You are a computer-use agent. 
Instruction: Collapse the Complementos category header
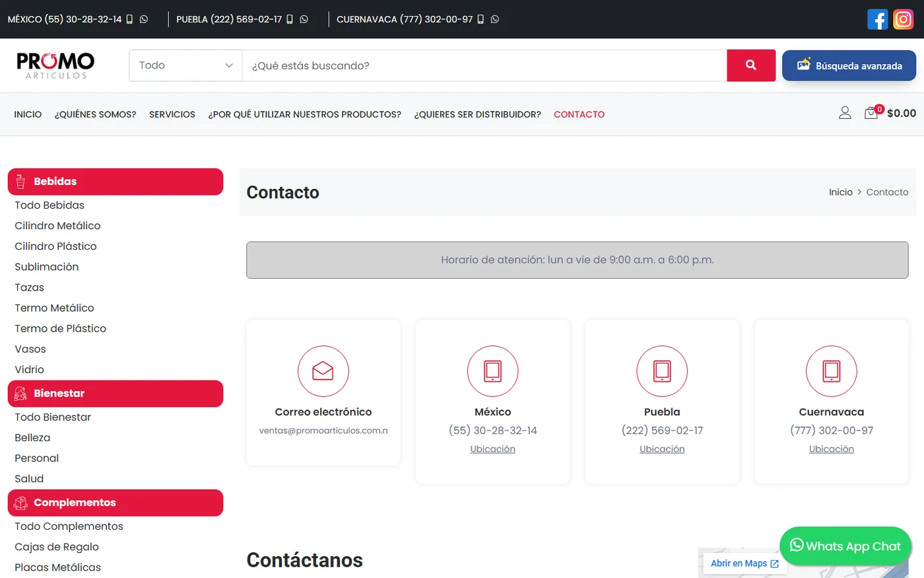point(115,503)
